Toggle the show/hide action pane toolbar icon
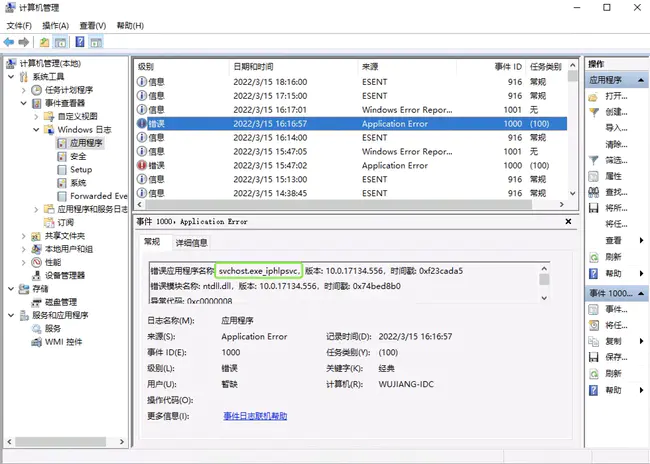The image size is (650, 464). tap(96, 42)
